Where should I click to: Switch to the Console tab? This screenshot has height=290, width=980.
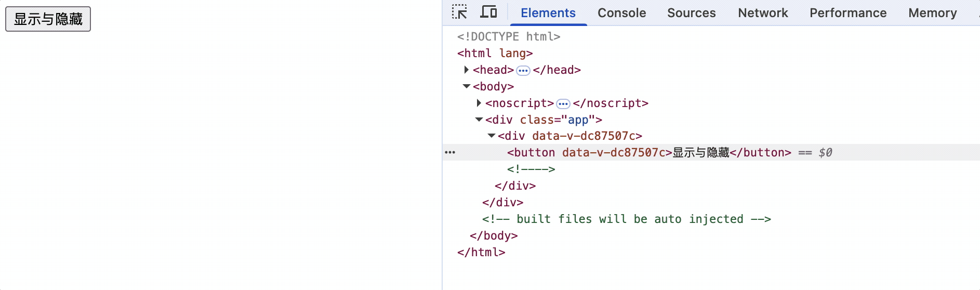(621, 13)
